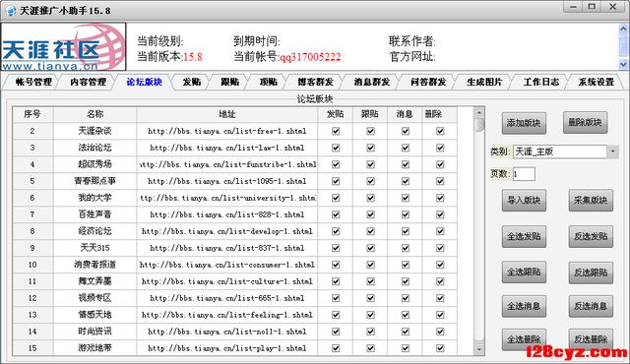Image resolution: width=630 pixels, height=364 pixels.
Task: Go to the 发贴 tab
Action: [x=192, y=82]
